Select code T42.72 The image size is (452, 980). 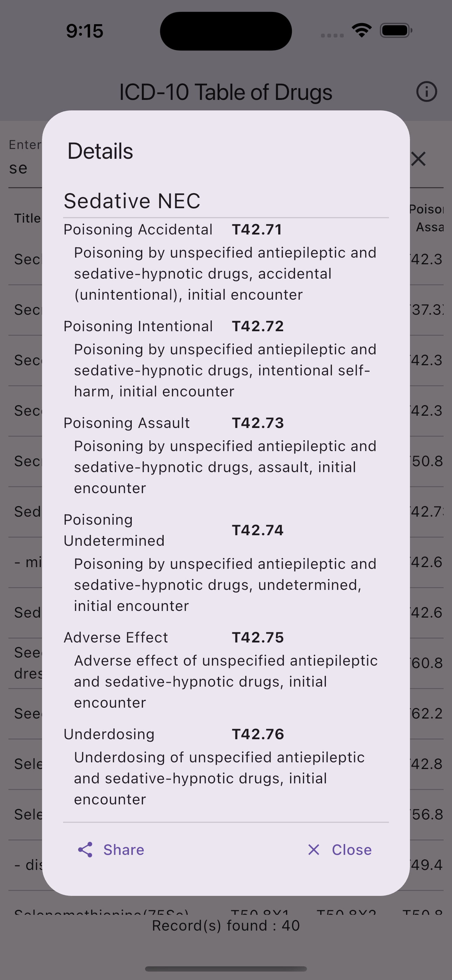point(258,326)
